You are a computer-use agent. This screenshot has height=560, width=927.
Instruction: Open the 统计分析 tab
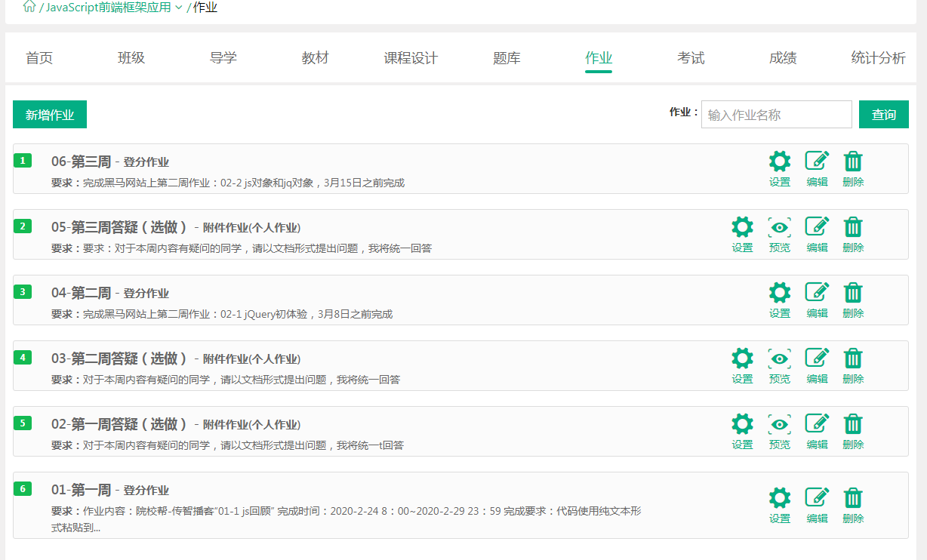878,58
